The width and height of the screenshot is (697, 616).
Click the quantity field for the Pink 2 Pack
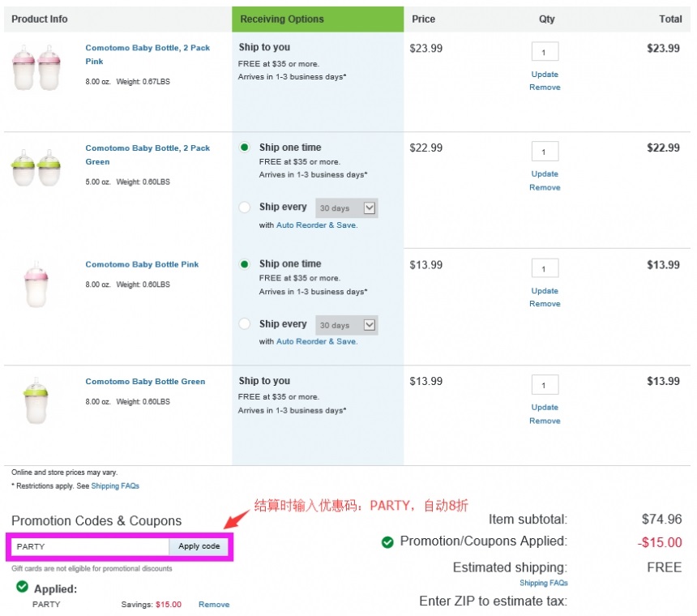click(545, 52)
